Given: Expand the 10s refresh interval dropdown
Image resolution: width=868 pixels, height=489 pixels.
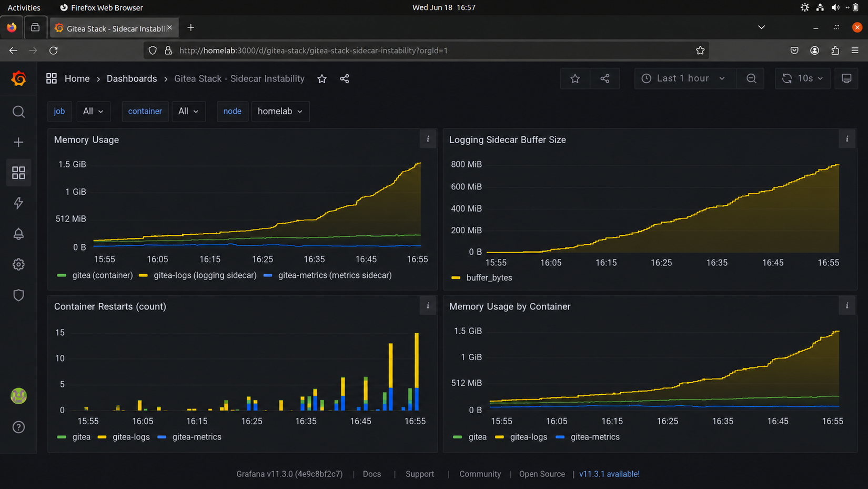Looking at the screenshot, I should click(x=811, y=78).
